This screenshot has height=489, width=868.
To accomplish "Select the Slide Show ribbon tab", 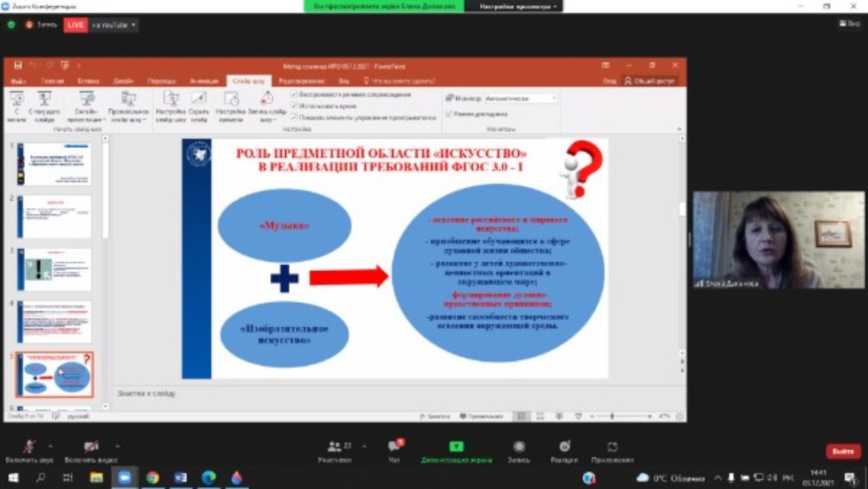I will click(249, 81).
